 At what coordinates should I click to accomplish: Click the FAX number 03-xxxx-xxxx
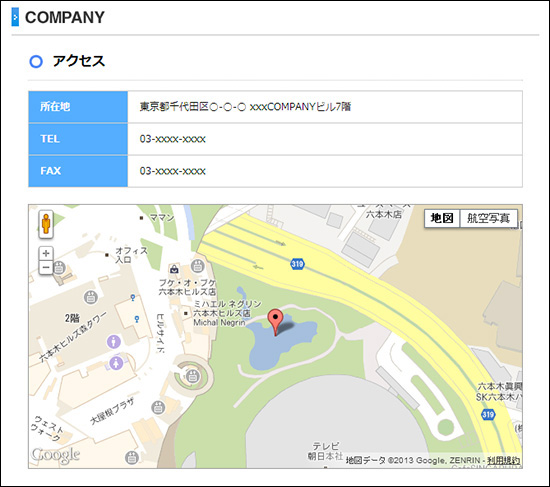pyautogui.click(x=173, y=171)
